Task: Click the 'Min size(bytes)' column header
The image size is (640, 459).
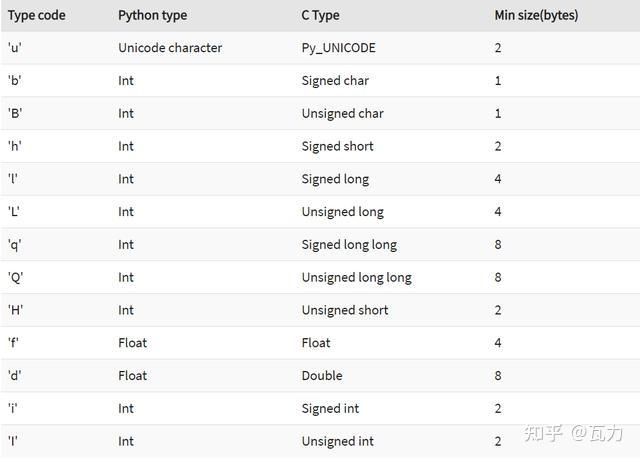Action: click(x=536, y=15)
